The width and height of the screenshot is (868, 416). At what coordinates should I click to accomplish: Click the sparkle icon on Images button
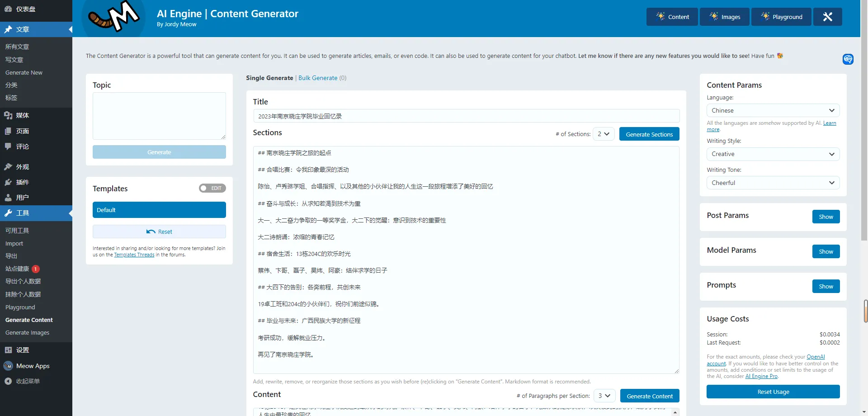coord(714,16)
